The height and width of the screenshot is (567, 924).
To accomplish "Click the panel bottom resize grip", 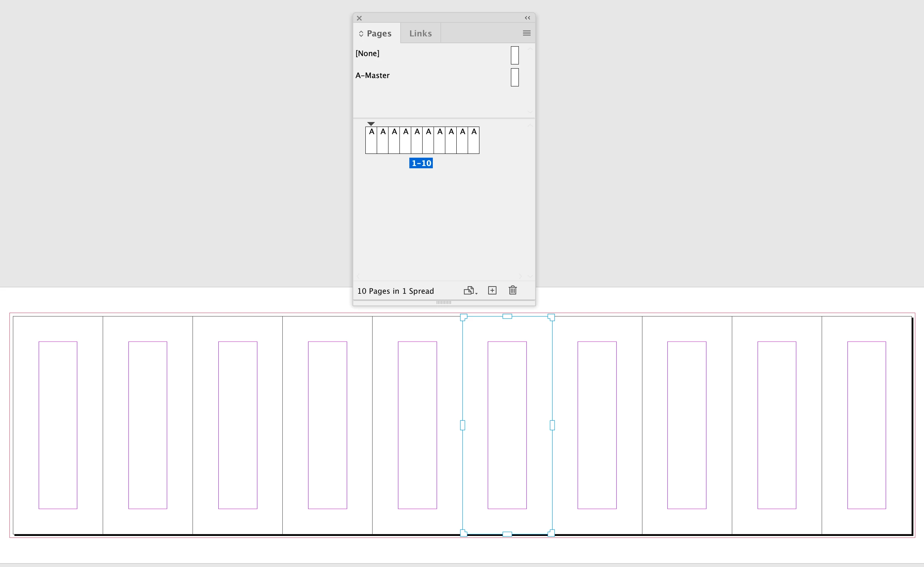I will tap(443, 302).
